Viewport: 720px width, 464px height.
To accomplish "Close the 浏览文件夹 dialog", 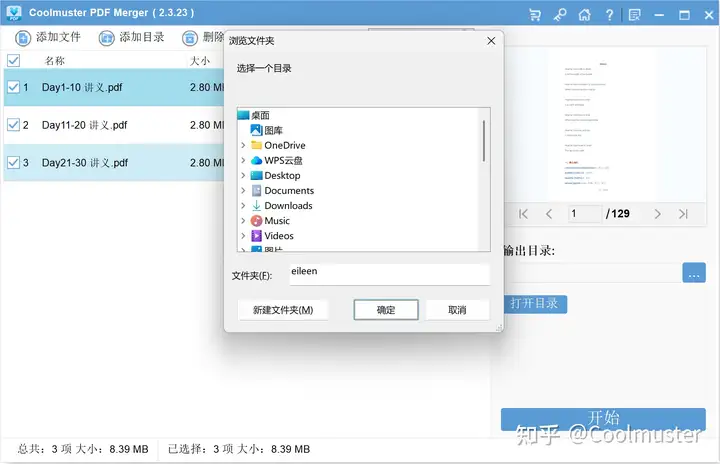I will point(491,41).
